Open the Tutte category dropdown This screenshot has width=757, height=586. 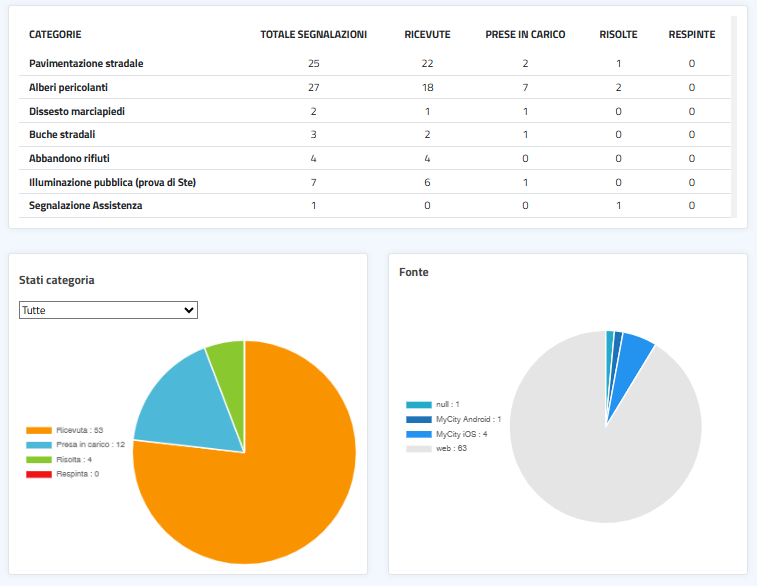(108, 311)
